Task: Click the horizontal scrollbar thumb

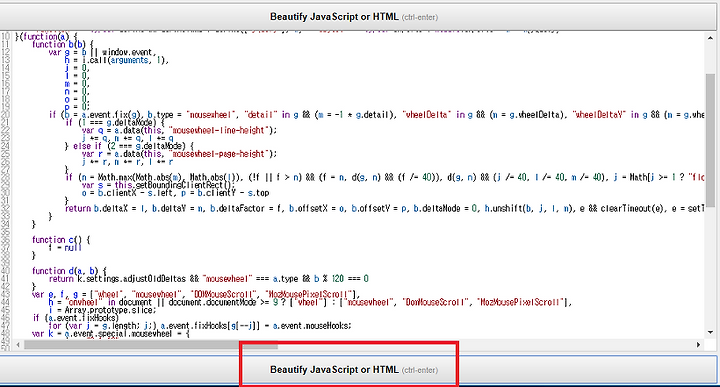Action: [151, 344]
